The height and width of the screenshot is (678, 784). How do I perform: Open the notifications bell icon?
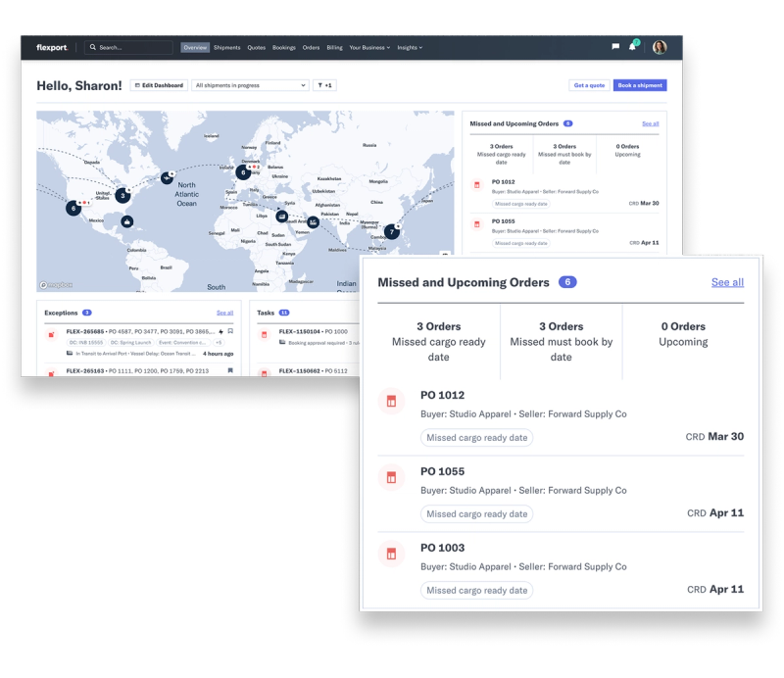click(x=632, y=46)
